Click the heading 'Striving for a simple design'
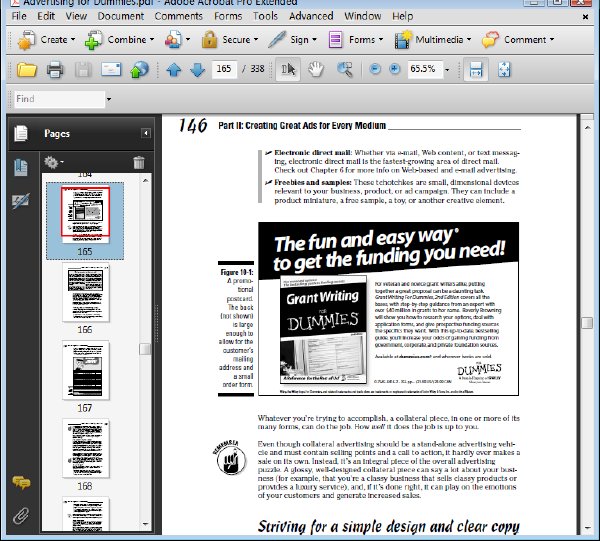 pos(388,527)
